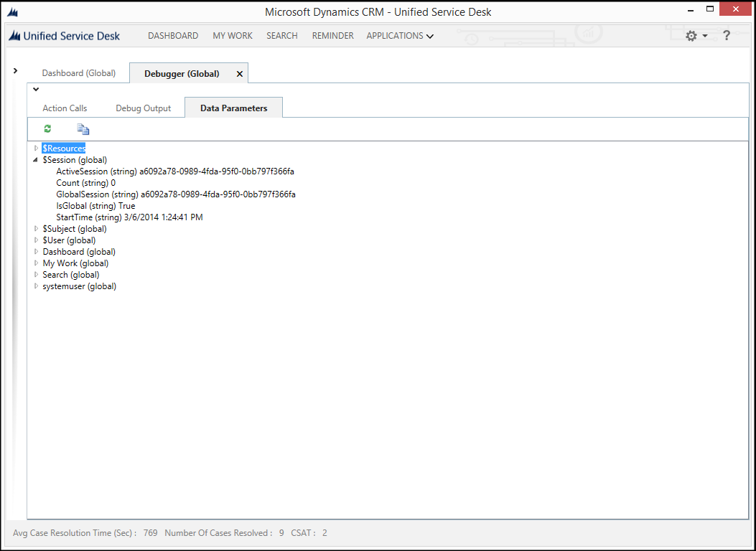Collapse the $Session (global) tree node
The height and width of the screenshot is (551, 756).
(36, 159)
